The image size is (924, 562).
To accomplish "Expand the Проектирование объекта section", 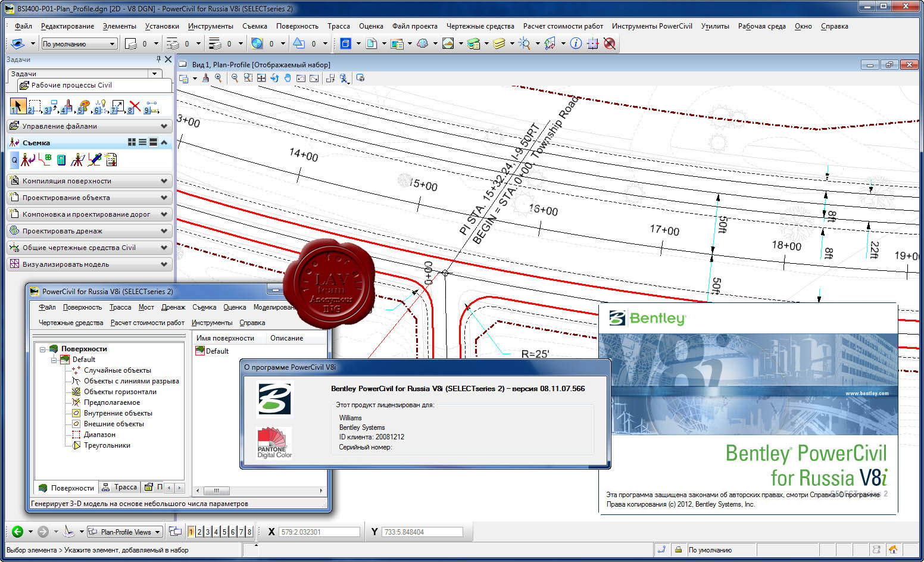I will [x=90, y=198].
